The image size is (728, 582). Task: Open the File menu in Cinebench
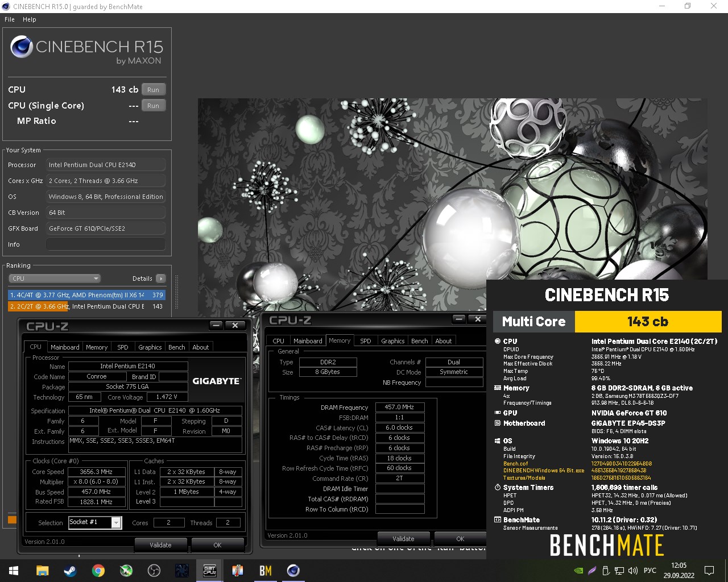[10, 19]
